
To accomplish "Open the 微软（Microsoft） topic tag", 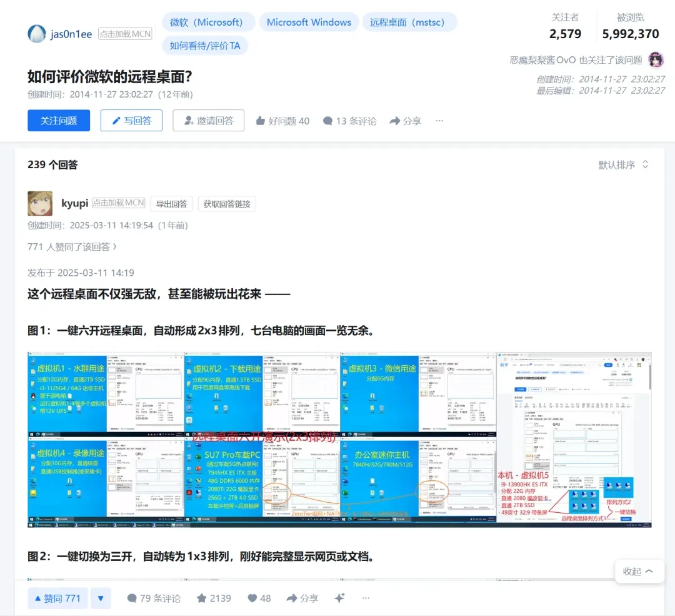I will click(x=208, y=22).
